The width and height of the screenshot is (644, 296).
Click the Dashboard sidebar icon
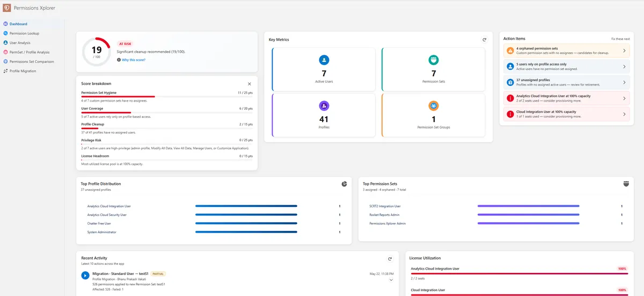click(x=5, y=24)
